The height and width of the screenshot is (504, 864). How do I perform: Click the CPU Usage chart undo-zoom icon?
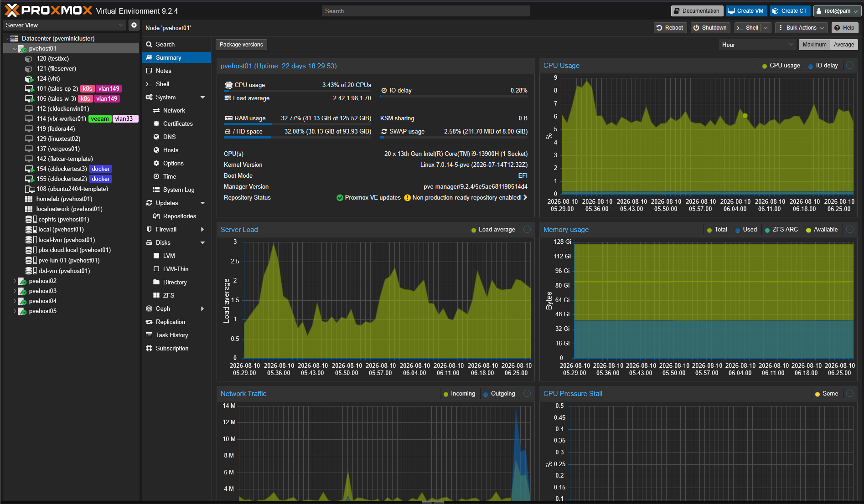click(x=850, y=66)
